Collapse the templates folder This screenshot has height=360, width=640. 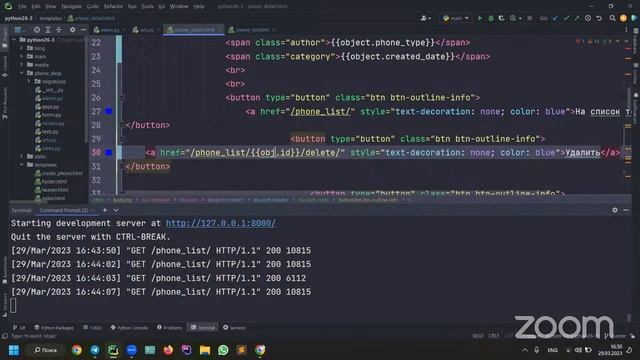(22, 165)
